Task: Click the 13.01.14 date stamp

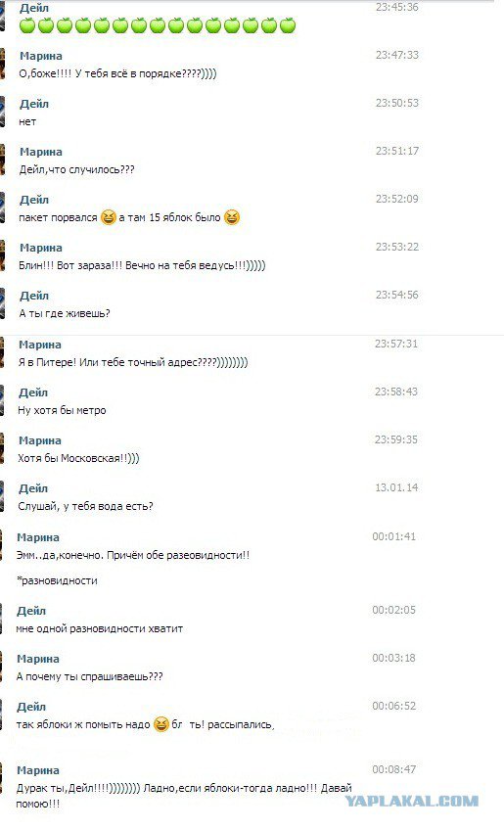Action: tap(396, 487)
